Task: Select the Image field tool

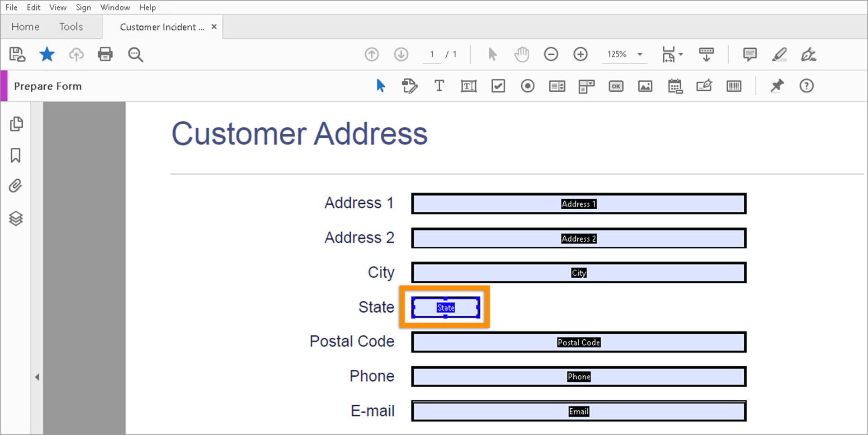Action: pyautogui.click(x=645, y=86)
